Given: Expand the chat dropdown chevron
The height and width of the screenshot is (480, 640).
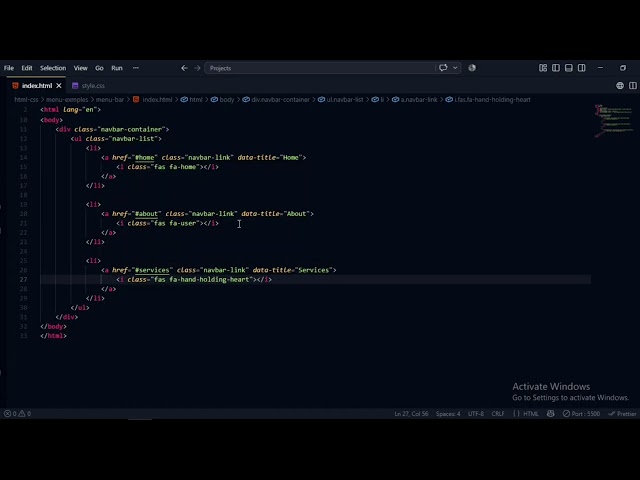Looking at the screenshot, I should 455,68.
